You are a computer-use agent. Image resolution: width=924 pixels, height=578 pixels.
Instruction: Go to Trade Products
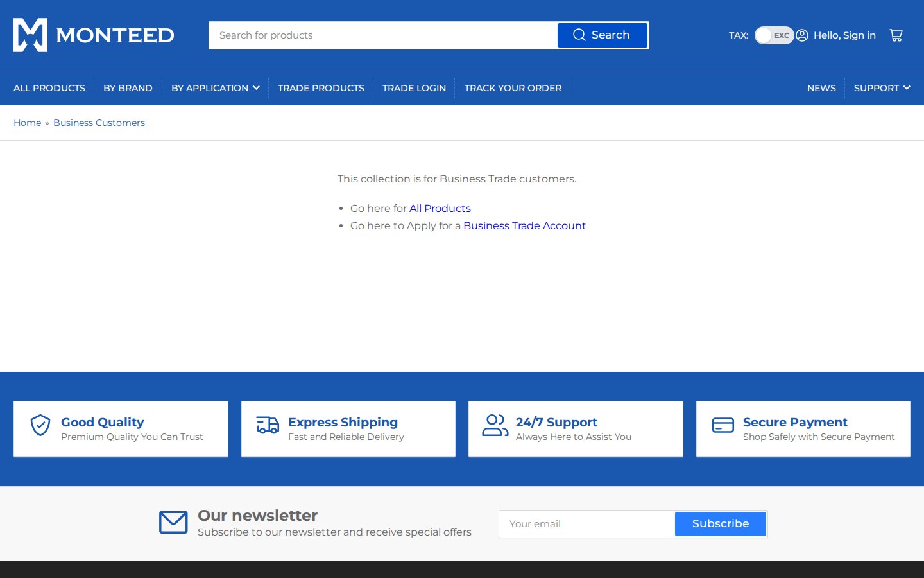point(321,88)
